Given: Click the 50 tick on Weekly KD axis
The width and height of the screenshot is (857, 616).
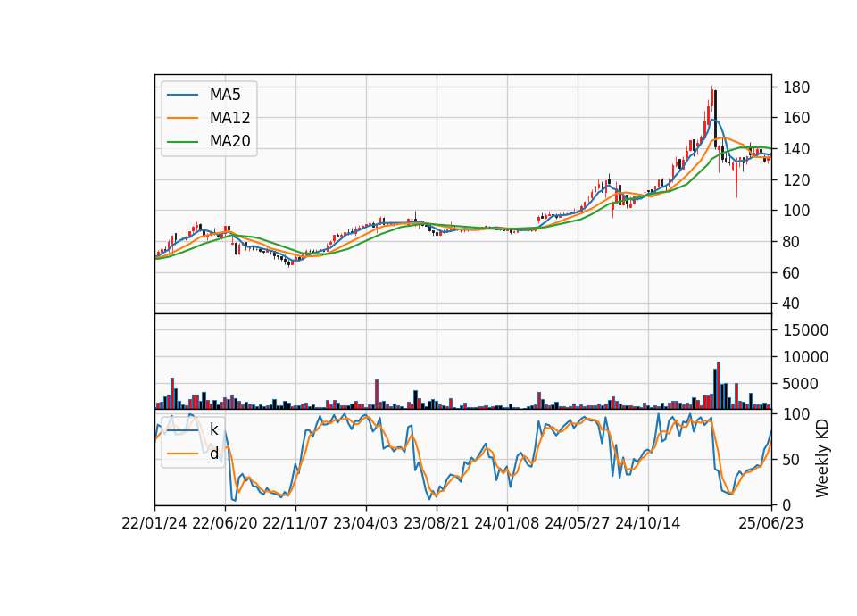Looking at the screenshot, I should tap(792, 460).
